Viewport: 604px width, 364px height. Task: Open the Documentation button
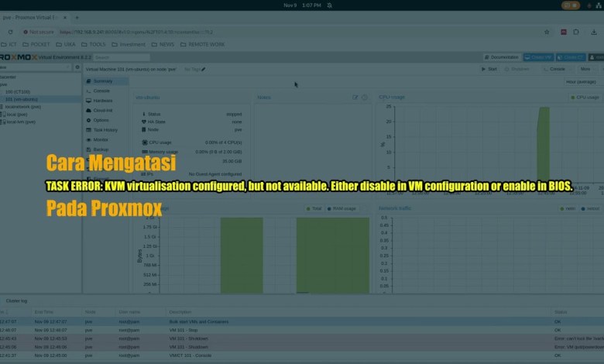coord(502,57)
